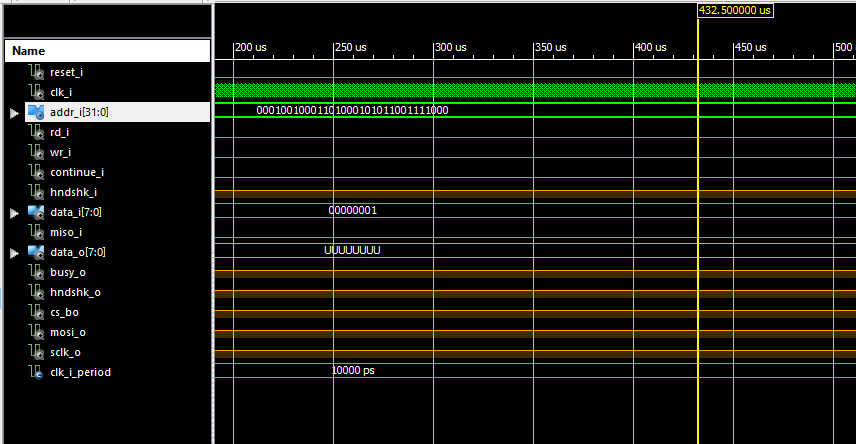
Task: Click the Name column header
Action: [108, 51]
